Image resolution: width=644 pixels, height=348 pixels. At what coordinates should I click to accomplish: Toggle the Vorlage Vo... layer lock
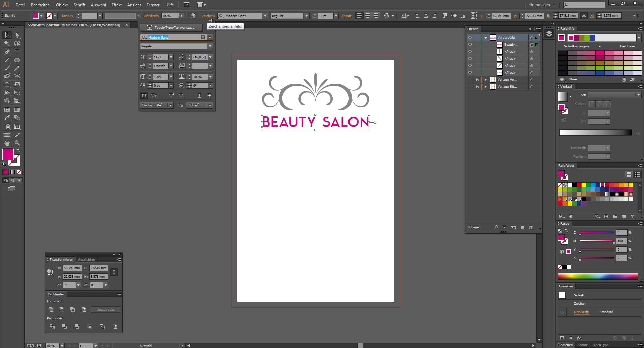477,80
